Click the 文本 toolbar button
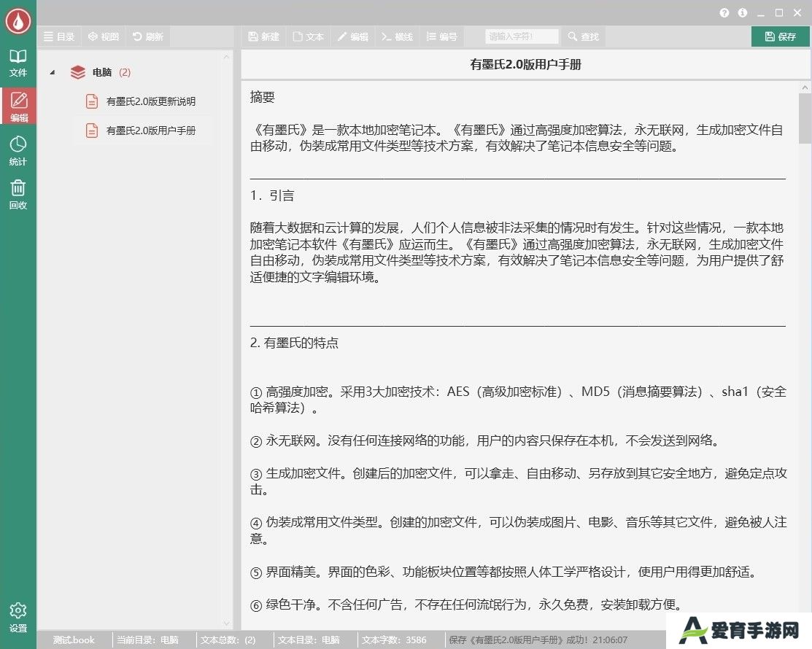The image size is (812, 649). point(308,36)
